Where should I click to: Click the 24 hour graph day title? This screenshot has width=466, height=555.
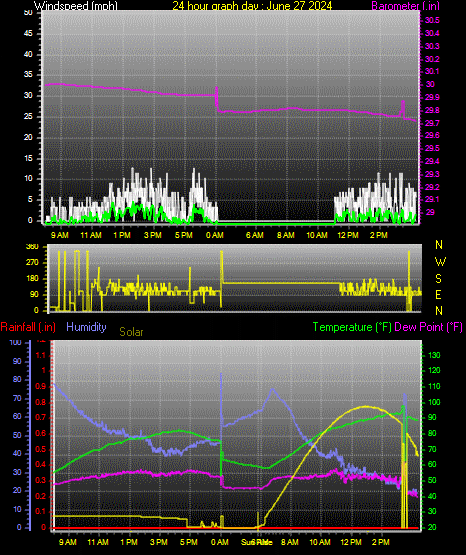coord(252,6)
